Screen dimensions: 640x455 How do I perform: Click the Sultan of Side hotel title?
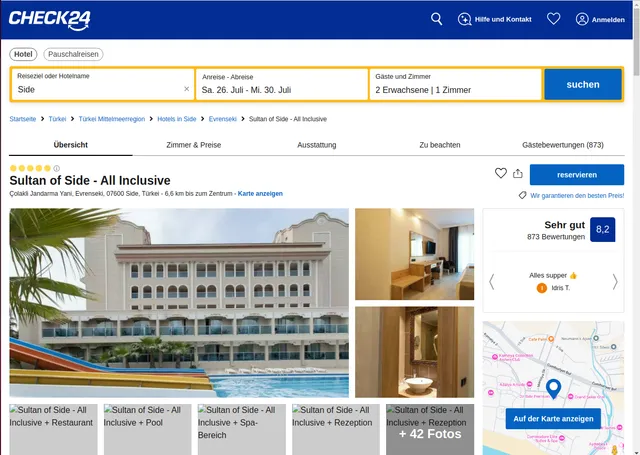[x=90, y=180]
